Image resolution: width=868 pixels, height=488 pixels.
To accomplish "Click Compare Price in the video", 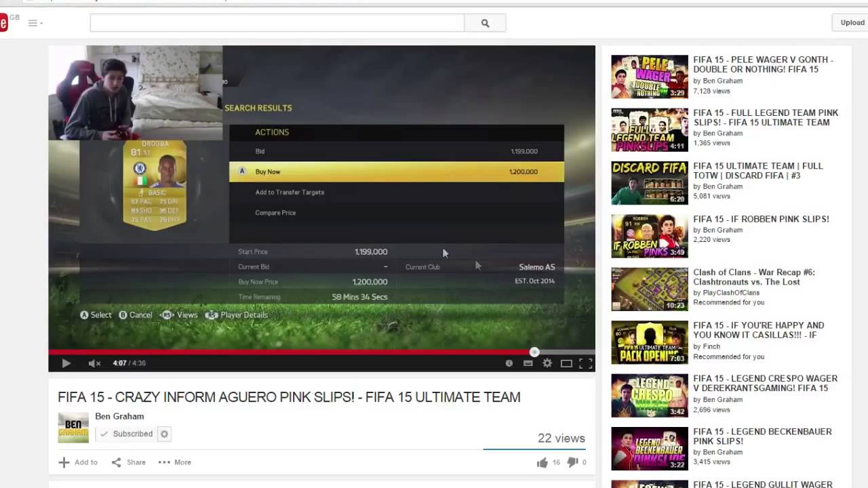I will coord(275,212).
